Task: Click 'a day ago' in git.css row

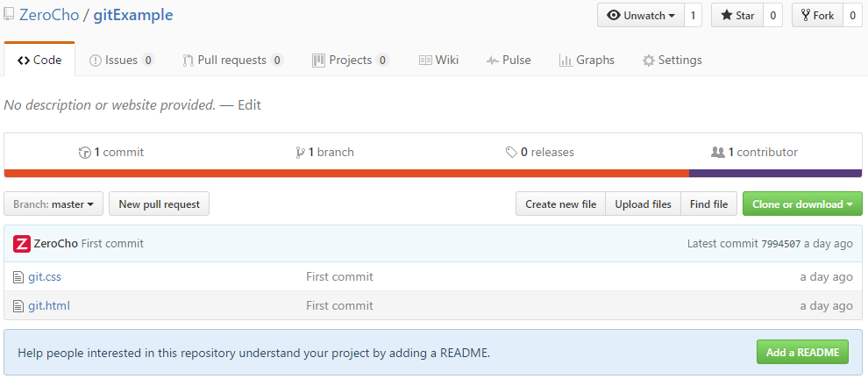Action: tap(827, 276)
